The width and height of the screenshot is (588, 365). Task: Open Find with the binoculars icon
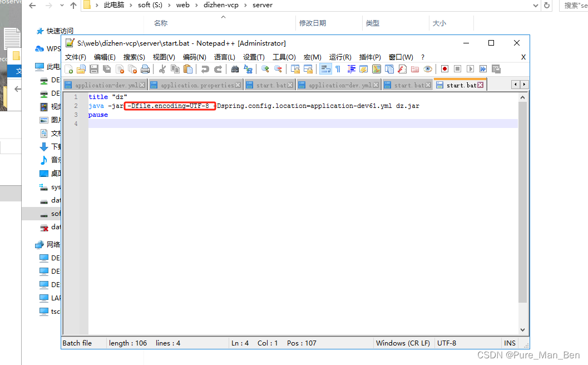coord(235,69)
